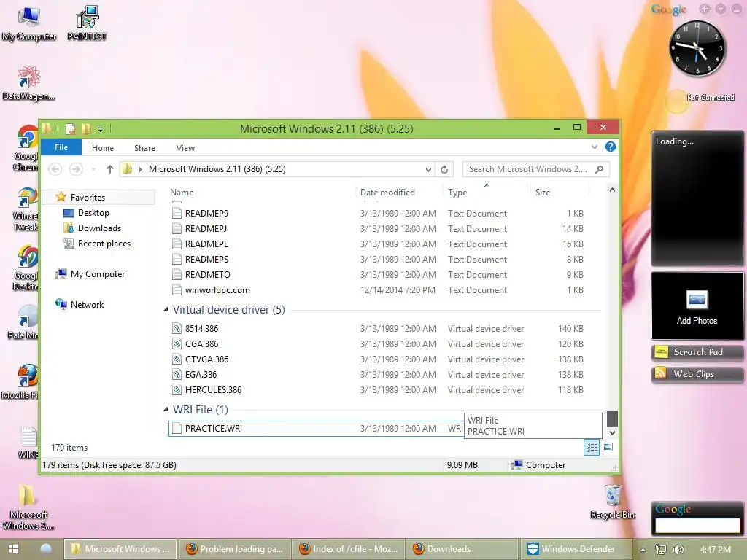Image resolution: width=747 pixels, height=560 pixels.
Task: Click the volume speaker tray icon
Action: point(678,549)
